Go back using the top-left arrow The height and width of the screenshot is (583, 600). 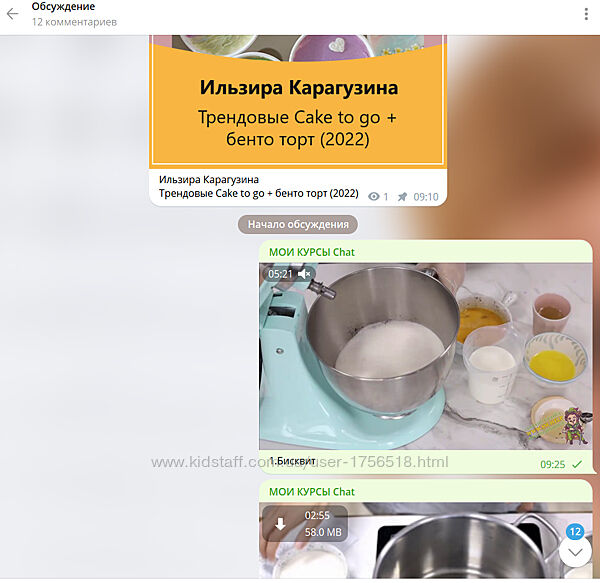pyautogui.click(x=13, y=14)
